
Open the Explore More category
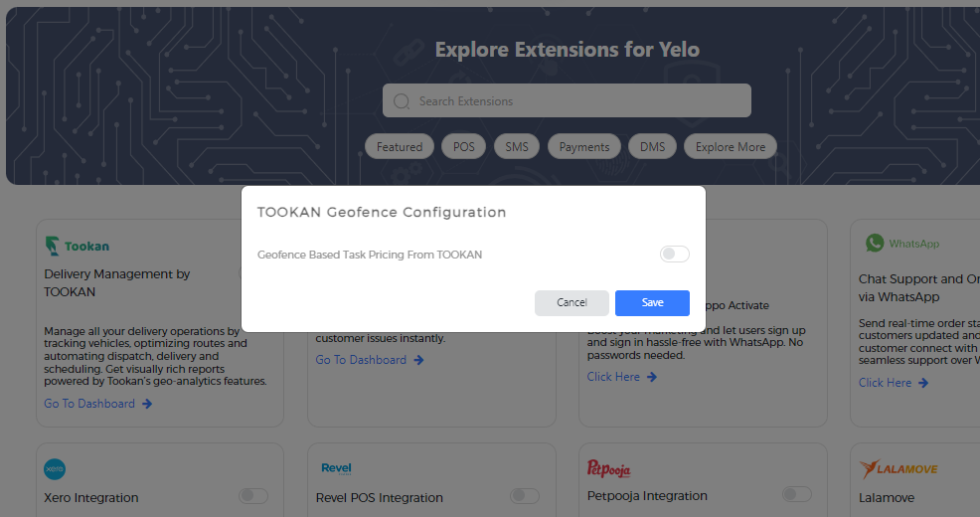(x=730, y=147)
